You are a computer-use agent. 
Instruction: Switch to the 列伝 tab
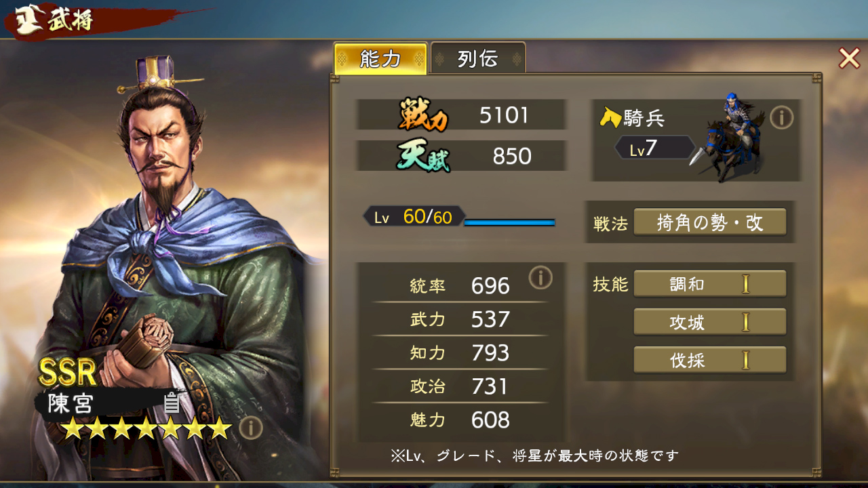tap(478, 59)
